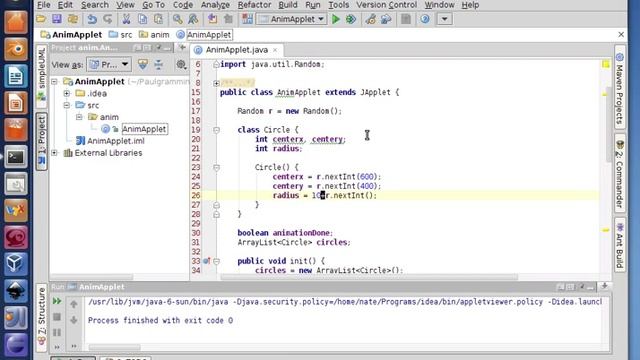Click the Find magnifier icon
The width and height of the screenshot is (640, 360).
177,19
